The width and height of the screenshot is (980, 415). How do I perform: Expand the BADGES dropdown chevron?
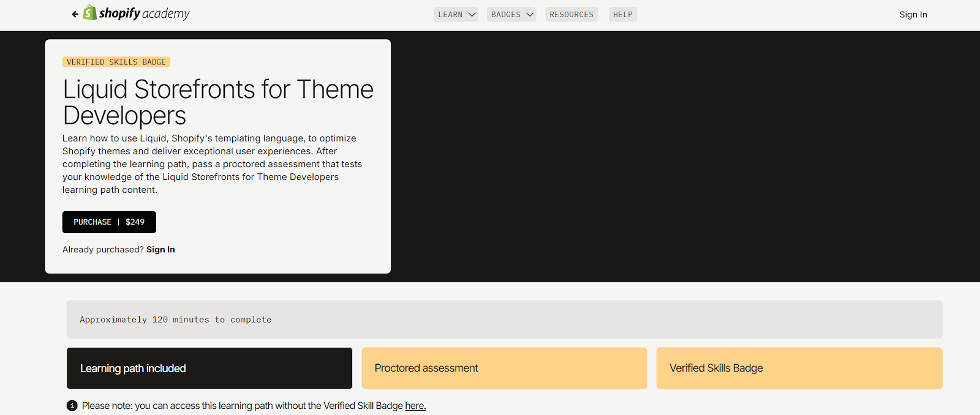[530, 15]
